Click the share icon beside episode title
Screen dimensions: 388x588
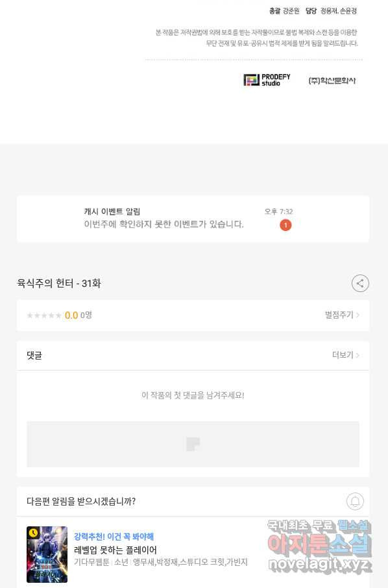tap(360, 283)
